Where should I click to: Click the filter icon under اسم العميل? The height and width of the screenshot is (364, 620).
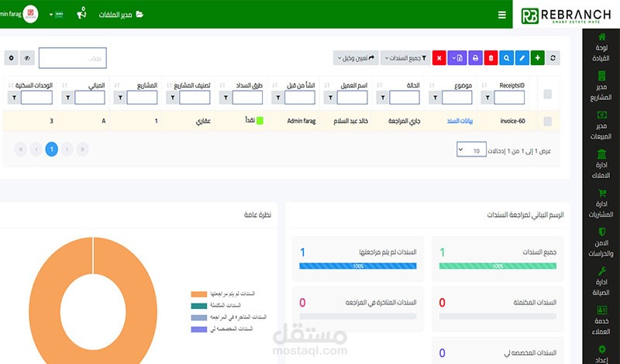point(330,98)
